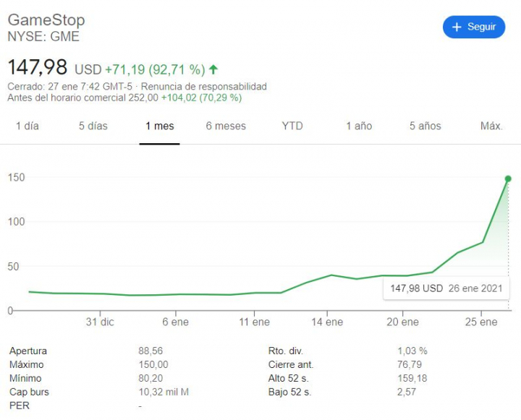Click the 147,98 USD chart tooltip

click(x=446, y=288)
